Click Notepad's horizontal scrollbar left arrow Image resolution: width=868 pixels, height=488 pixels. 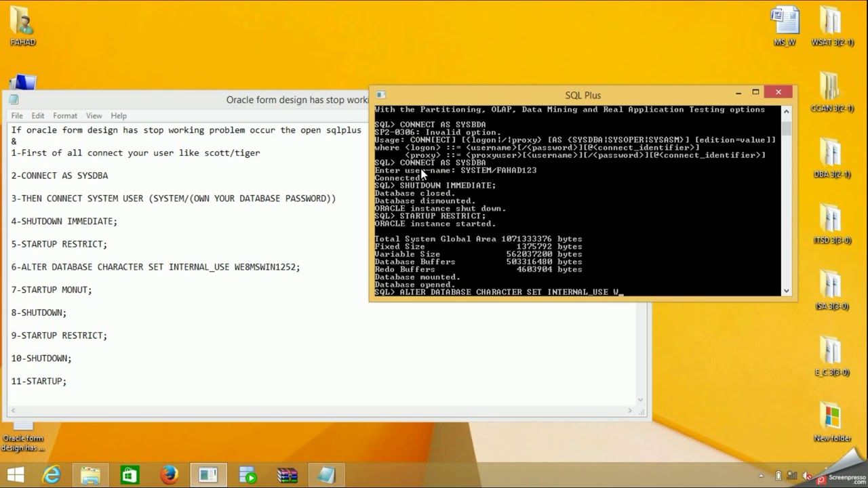pos(12,411)
